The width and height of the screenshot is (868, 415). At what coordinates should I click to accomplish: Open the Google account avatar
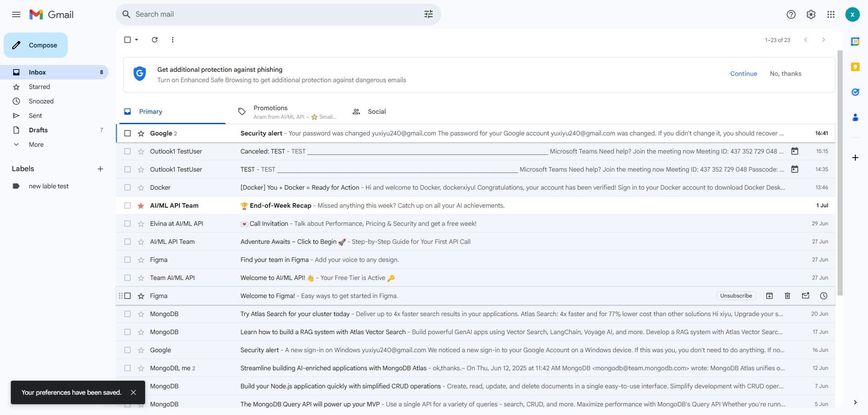click(x=853, y=14)
